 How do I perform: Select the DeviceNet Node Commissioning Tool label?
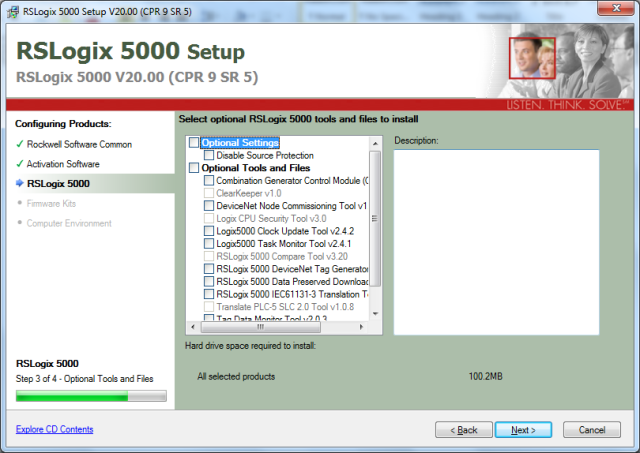coord(291,206)
